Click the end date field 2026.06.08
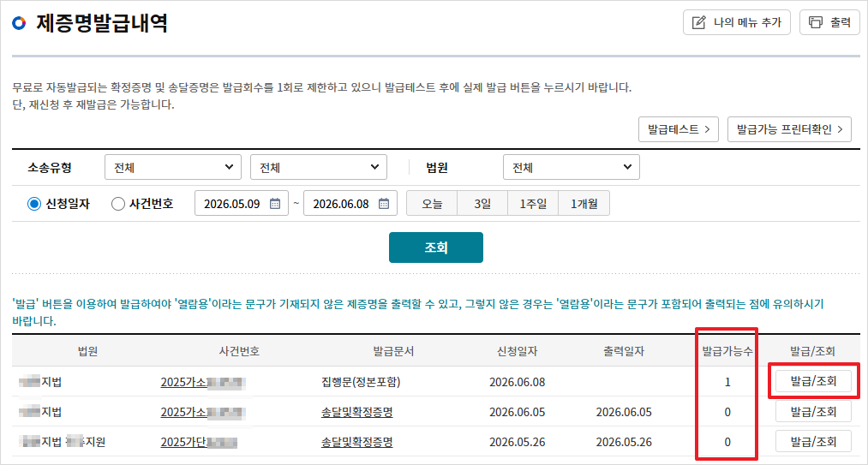 pos(350,204)
